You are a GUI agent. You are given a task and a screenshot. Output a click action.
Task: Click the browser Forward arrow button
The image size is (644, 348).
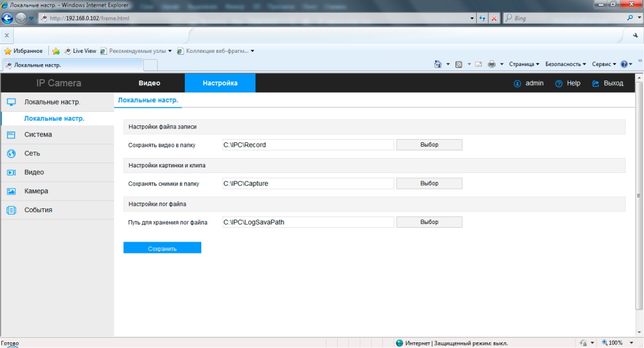coord(21,18)
